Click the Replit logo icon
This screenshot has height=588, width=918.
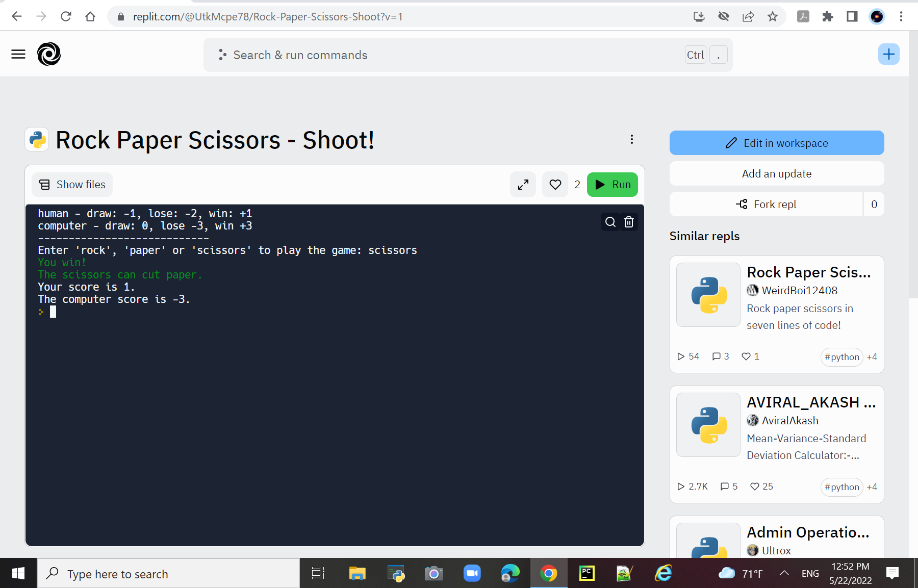click(49, 54)
